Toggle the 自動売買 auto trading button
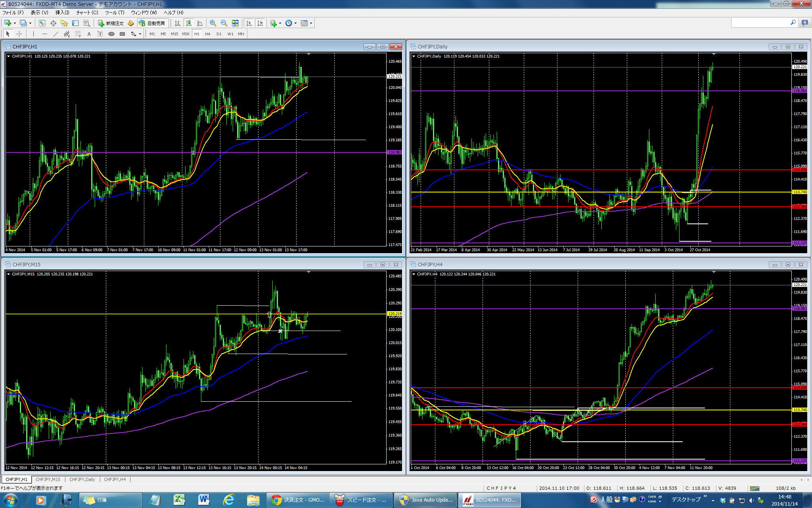 tap(152, 23)
